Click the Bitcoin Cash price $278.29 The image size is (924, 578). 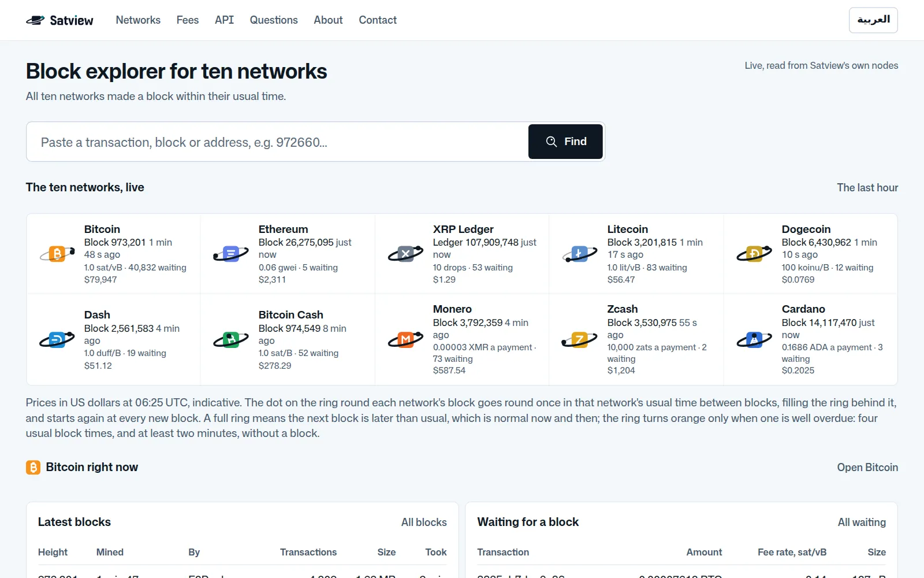click(275, 366)
